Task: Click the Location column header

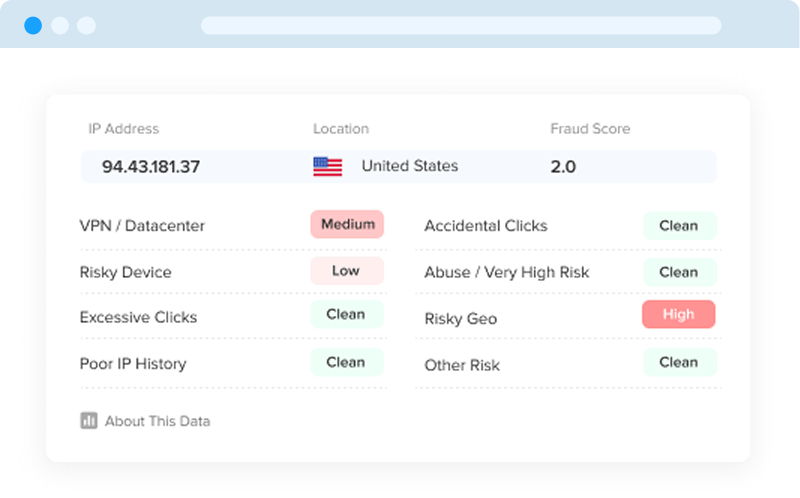Action: [341, 129]
